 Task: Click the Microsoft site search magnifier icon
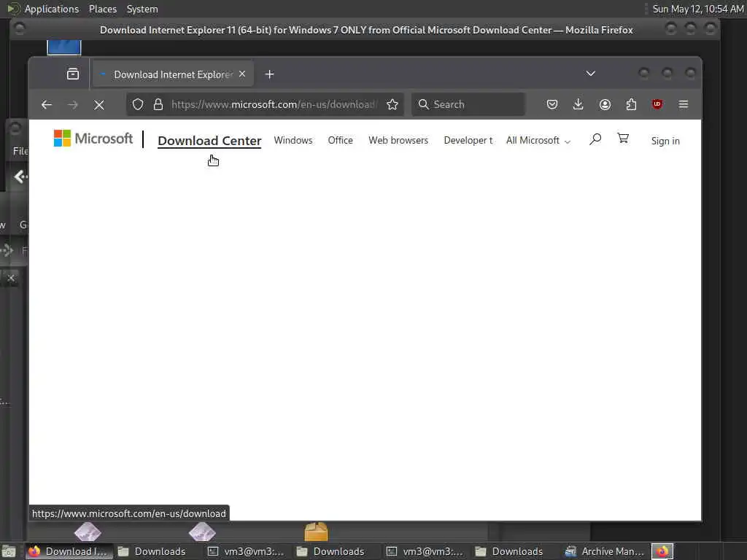click(595, 139)
